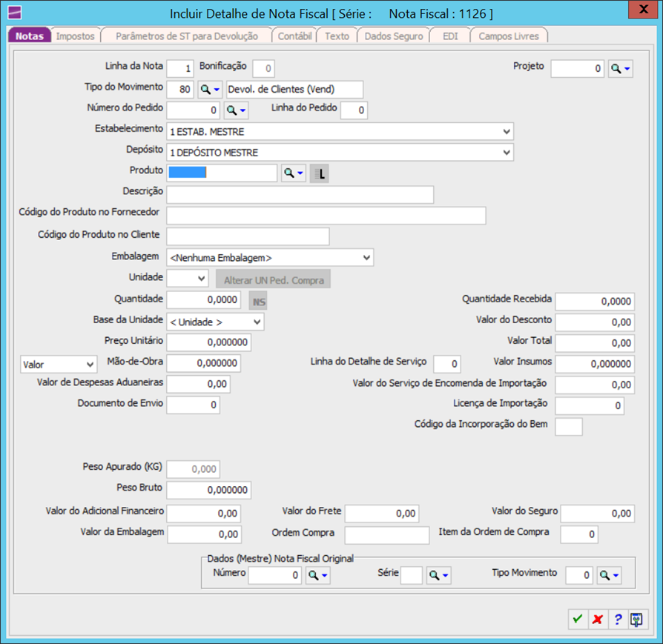Click the Linha do Detalhe de Serviço field
Image resolution: width=663 pixels, height=644 pixels.
click(x=447, y=364)
